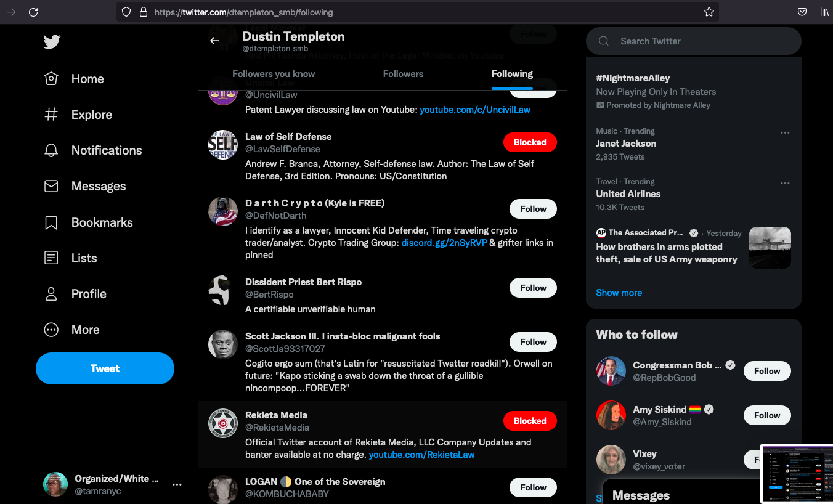
Task: Toggle Blocked on Law of Self Defense
Action: [x=529, y=142]
